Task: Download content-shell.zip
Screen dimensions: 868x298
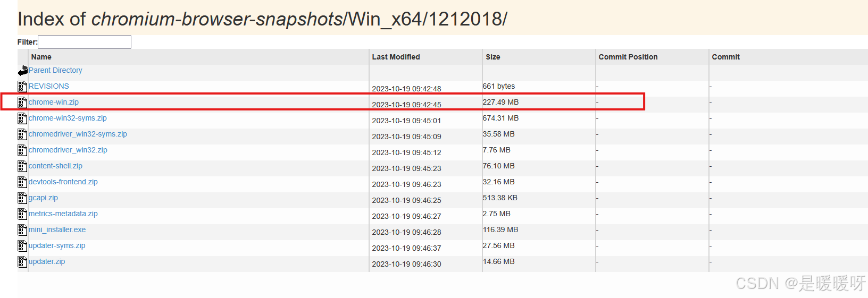Action: (x=55, y=166)
